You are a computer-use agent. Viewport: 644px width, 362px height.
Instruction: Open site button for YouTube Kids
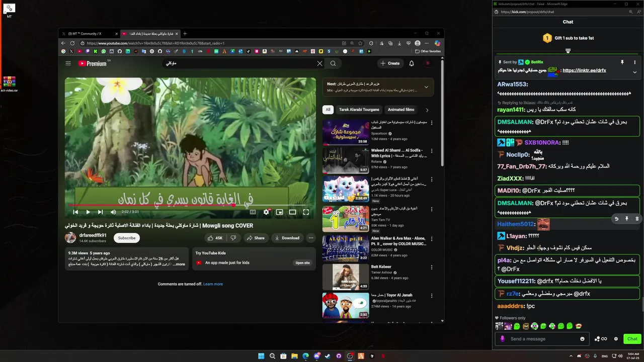click(x=302, y=262)
